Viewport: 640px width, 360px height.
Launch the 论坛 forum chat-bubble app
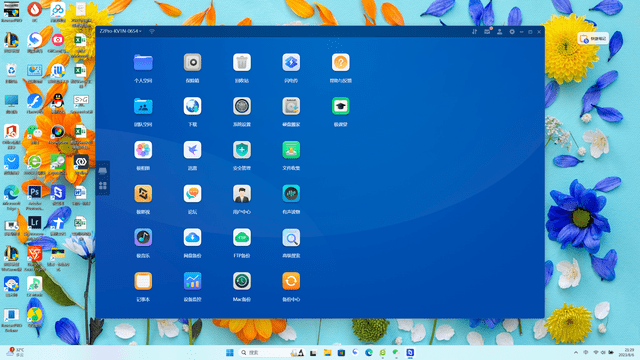pos(192,193)
